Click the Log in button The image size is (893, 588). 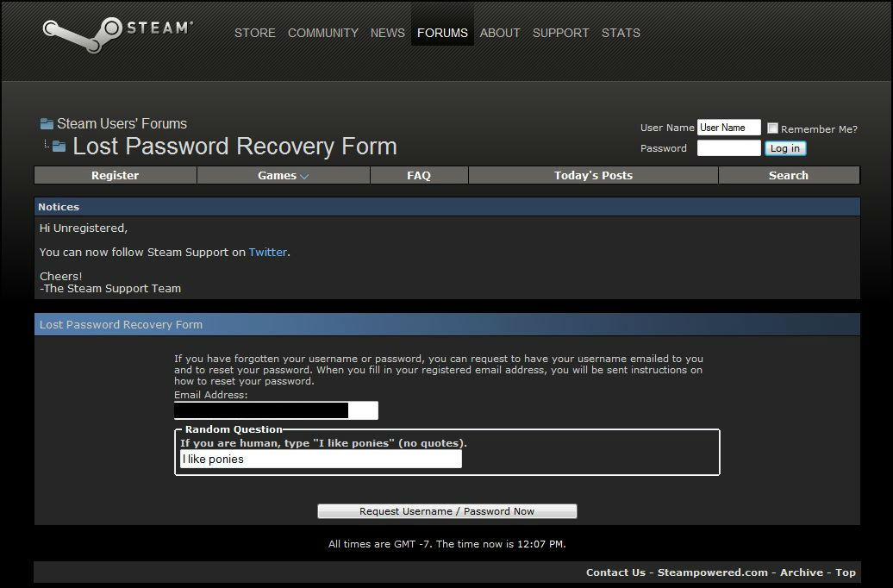[785, 148]
